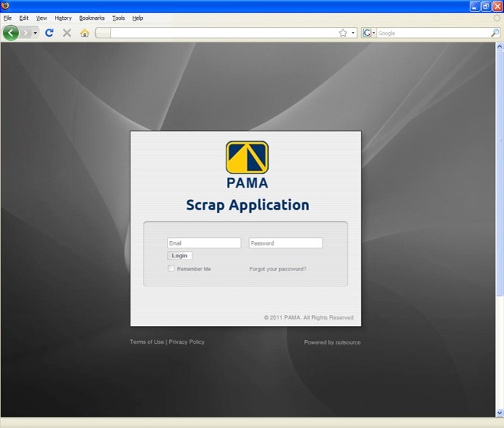
Task: Open the History menu
Action: coord(63,18)
